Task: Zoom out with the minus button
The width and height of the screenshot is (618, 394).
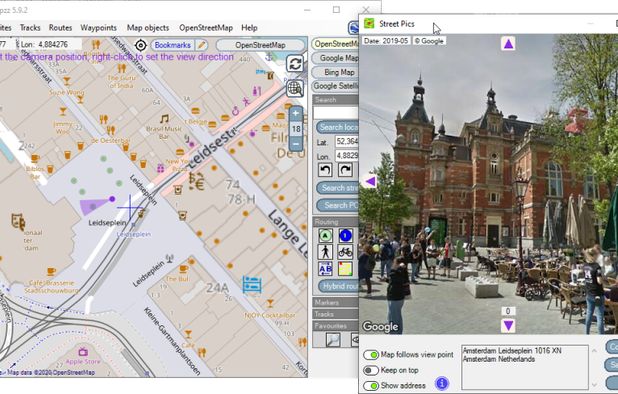Action: pyautogui.click(x=296, y=144)
